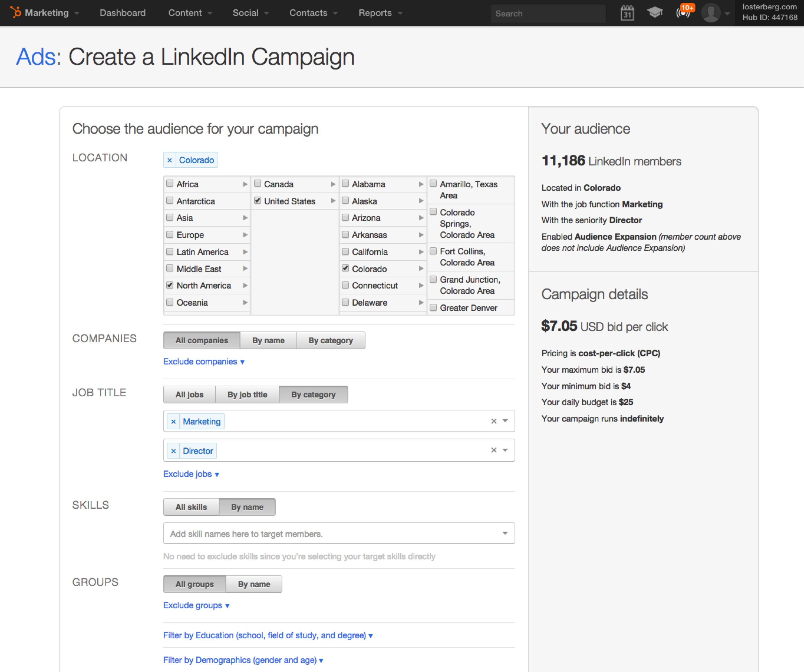Select groups By name option
Viewport: 804px width, 672px height.
[254, 584]
